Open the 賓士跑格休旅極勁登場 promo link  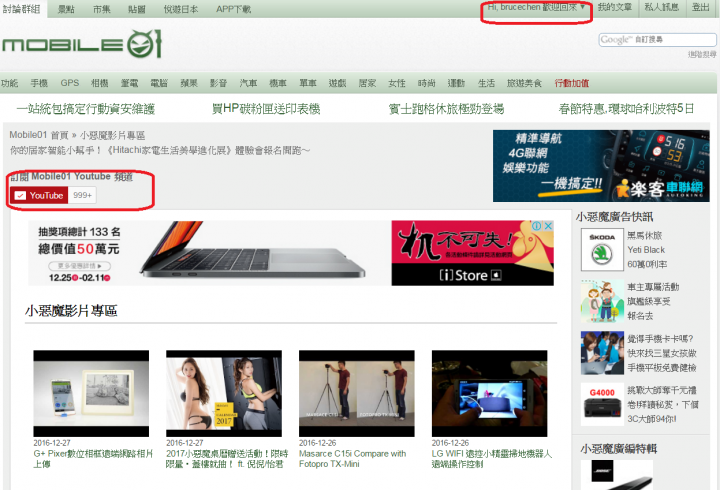pyautogui.click(x=446, y=109)
